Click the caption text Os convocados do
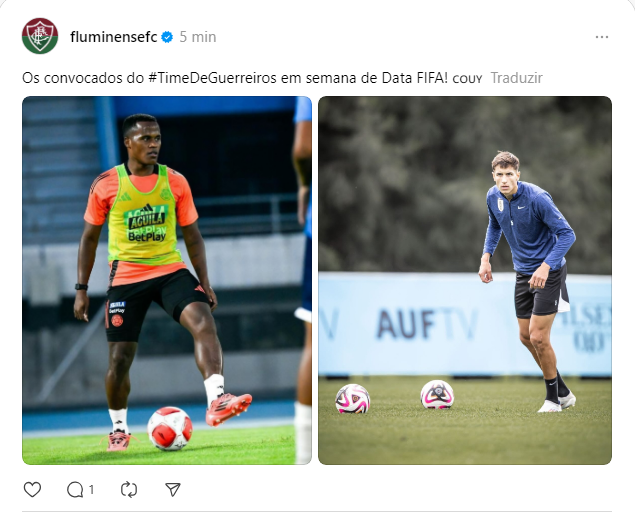Screen dimensions: 635x512 pos(83,78)
